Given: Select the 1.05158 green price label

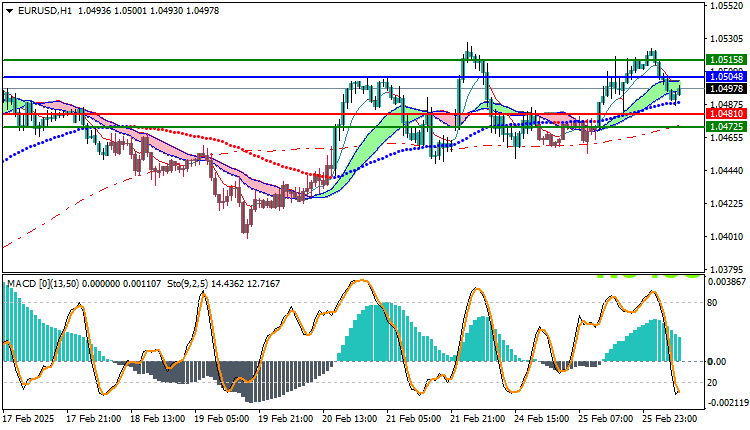Looking at the screenshot, I should 726,60.
